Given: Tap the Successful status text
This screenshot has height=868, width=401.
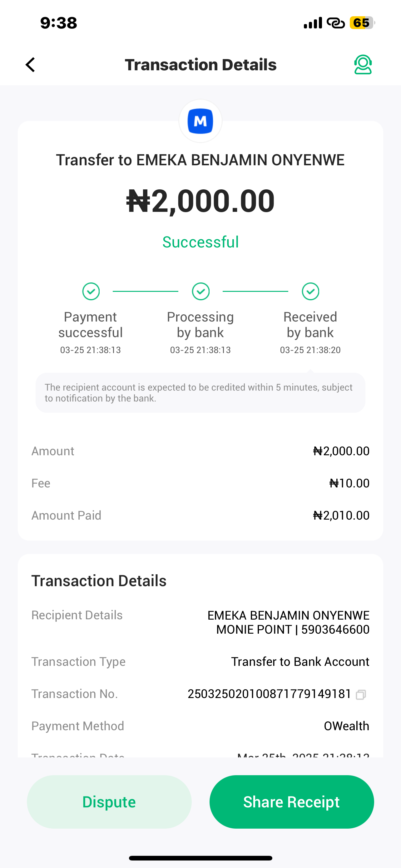Looking at the screenshot, I should pyautogui.click(x=200, y=242).
